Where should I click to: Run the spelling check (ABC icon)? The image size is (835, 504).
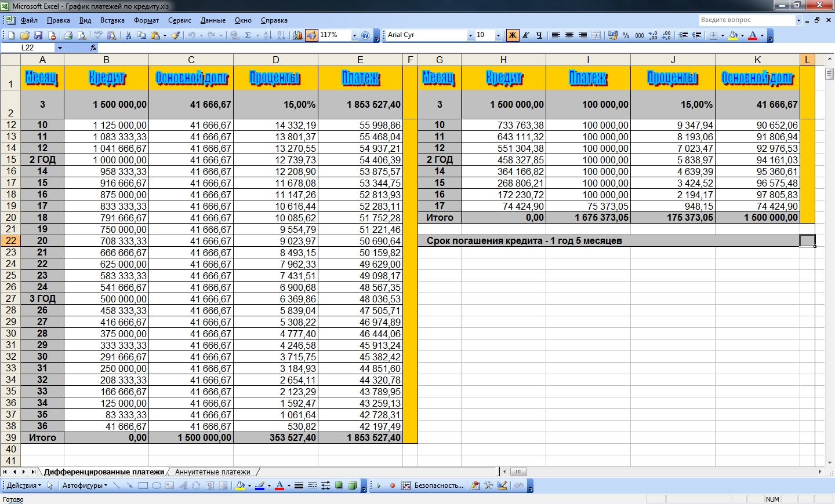[98, 35]
